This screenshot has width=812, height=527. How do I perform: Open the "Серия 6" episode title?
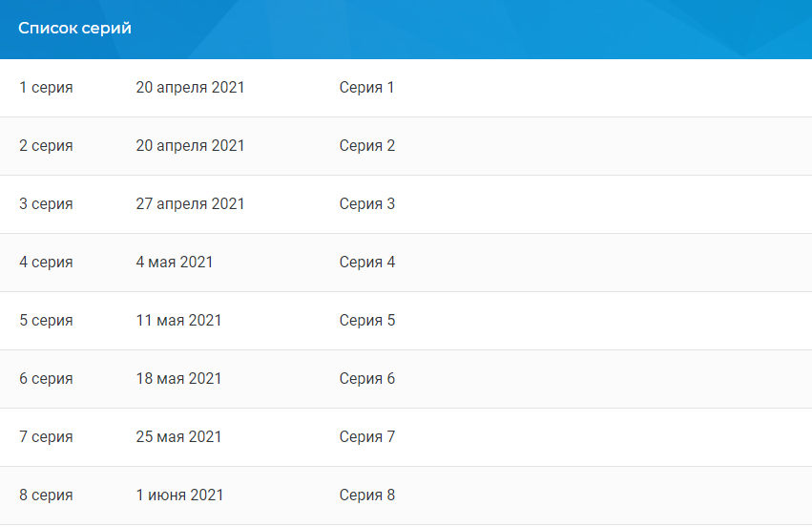pos(366,379)
